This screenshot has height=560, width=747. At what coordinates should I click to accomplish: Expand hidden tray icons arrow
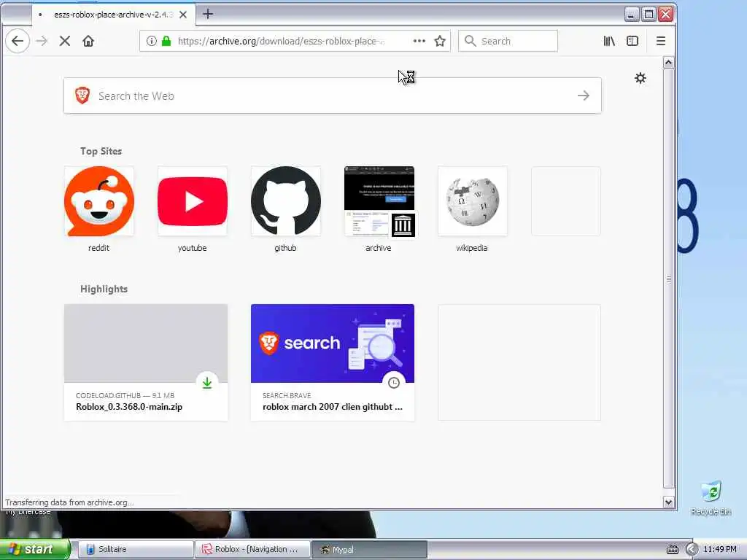692,550
